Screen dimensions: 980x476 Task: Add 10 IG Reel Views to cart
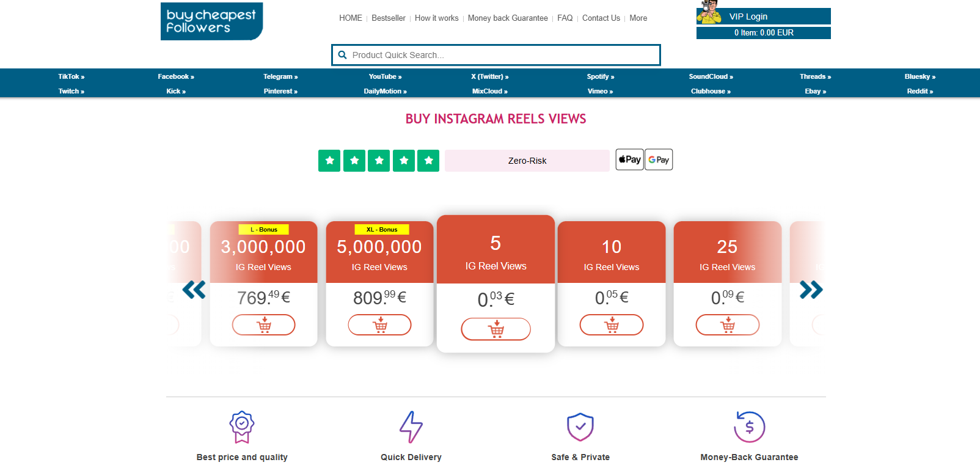click(612, 325)
